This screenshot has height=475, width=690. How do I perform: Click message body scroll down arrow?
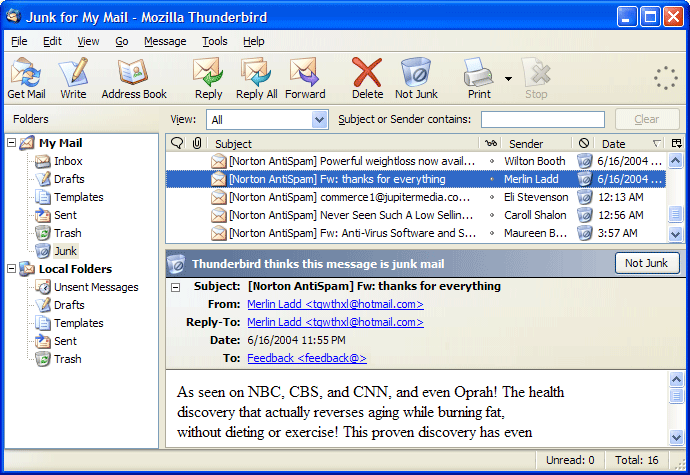pyautogui.click(x=676, y=437)
